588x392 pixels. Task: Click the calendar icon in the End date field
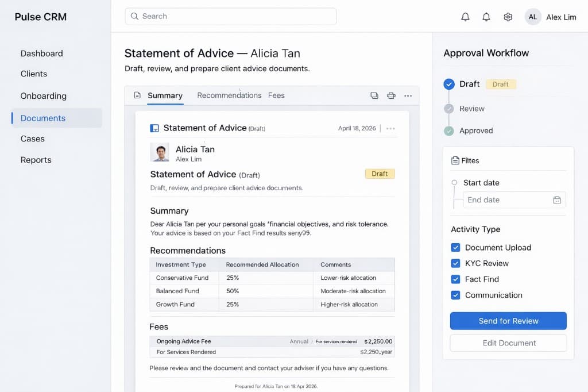pos(556,199)
